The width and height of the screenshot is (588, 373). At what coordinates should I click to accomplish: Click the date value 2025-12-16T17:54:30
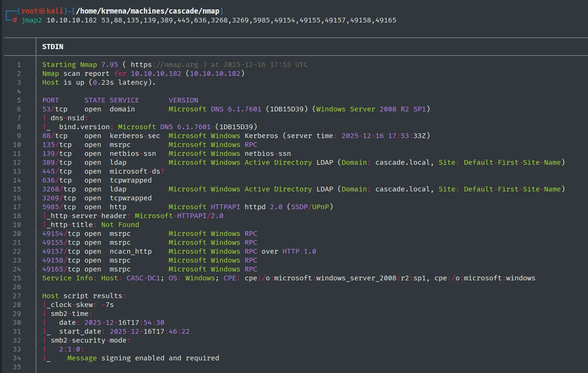[124, 322]
